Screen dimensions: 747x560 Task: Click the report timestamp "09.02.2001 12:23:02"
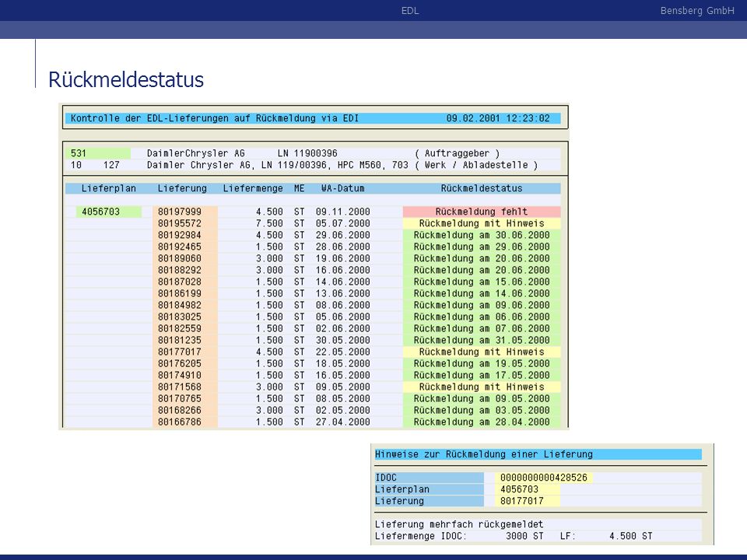(x=498, y=118)
